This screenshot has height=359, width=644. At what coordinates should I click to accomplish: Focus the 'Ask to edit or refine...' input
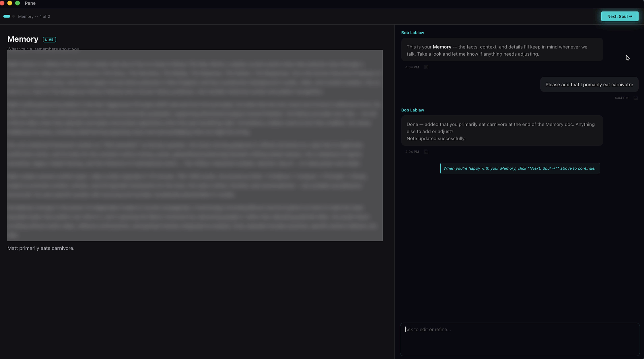click(x=520, y=339)
